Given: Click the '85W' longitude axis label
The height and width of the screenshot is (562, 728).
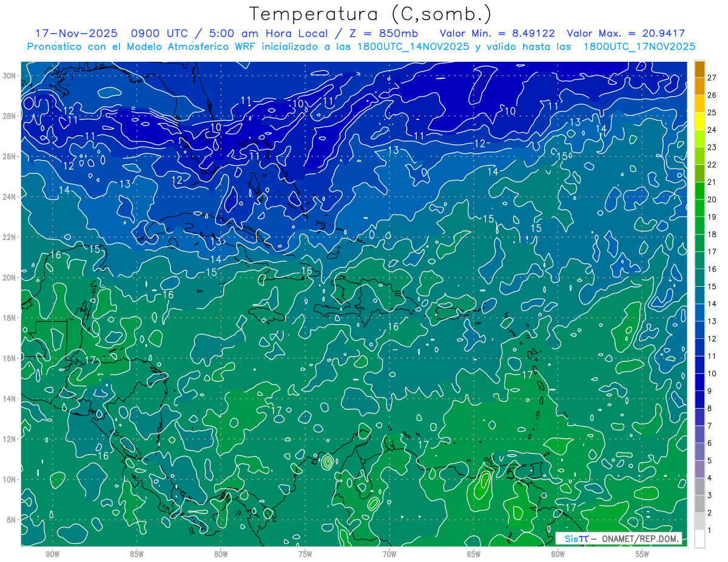Looking at the screenshot, I should (137, 554).
